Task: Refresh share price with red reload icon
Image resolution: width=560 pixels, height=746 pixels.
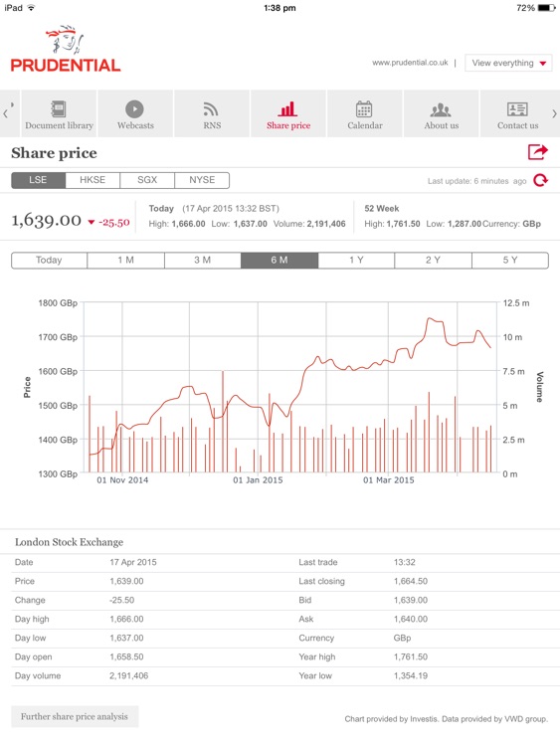Action: click(540, 180)
